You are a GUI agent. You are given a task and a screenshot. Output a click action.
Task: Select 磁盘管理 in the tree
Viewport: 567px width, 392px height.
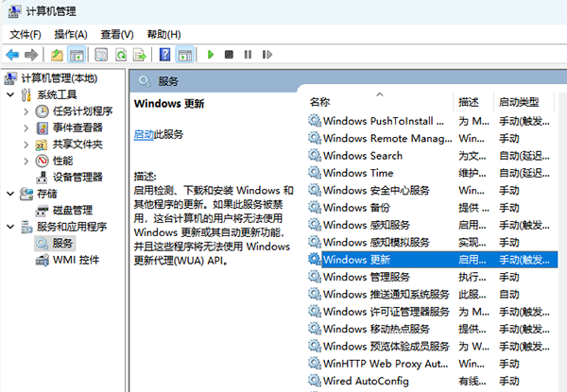tap(73, 211)
